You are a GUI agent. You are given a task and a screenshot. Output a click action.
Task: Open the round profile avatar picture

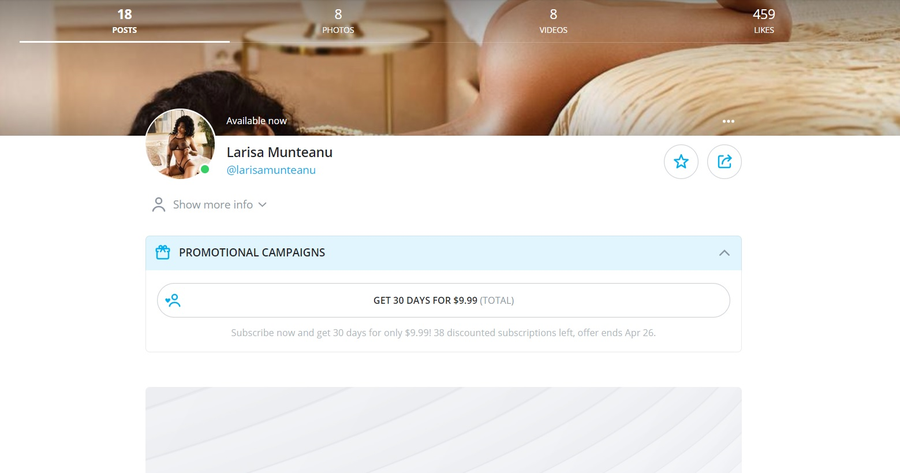[180, 144]
